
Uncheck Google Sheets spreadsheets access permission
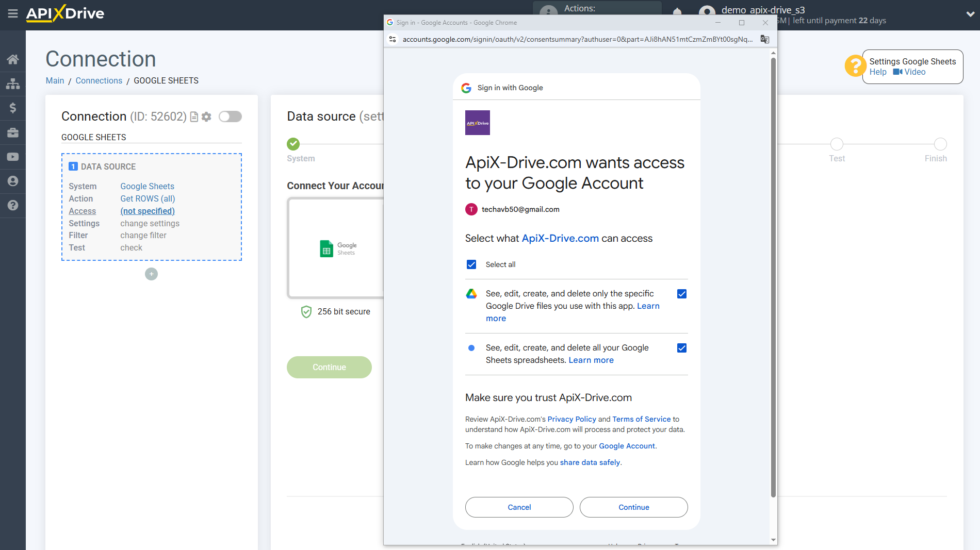click(x=682, y=347)
